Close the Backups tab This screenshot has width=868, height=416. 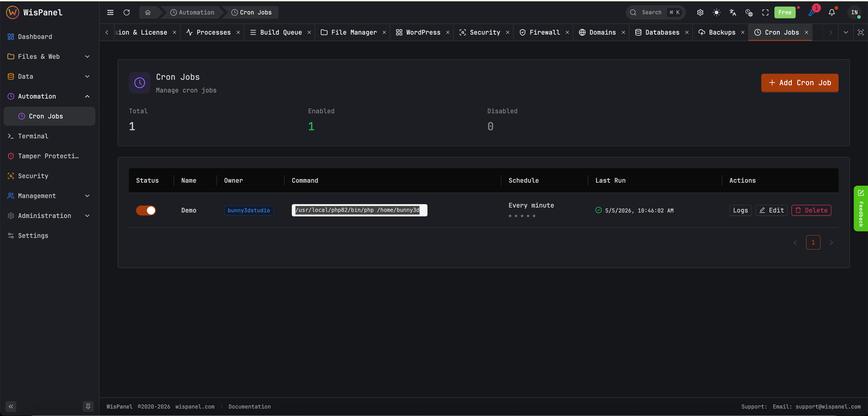(743, 32)
